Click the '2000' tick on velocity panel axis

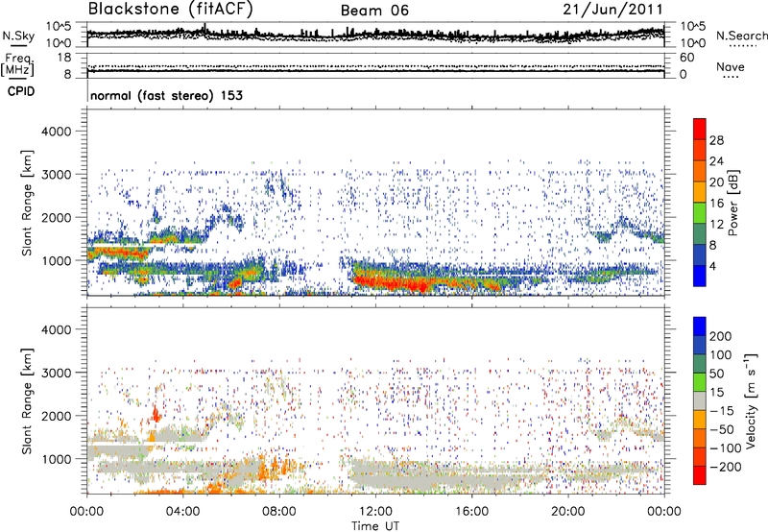click(57, 416)
